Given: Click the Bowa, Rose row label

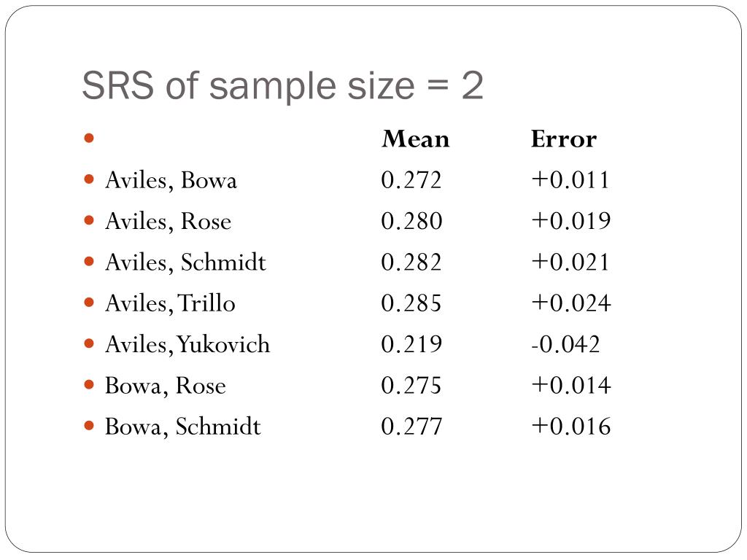Looking at the screenshot, I should click(166, 386).
